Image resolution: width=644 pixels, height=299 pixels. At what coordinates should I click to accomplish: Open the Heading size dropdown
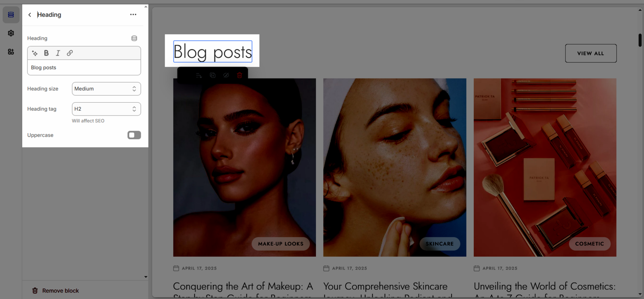point(106,89)
